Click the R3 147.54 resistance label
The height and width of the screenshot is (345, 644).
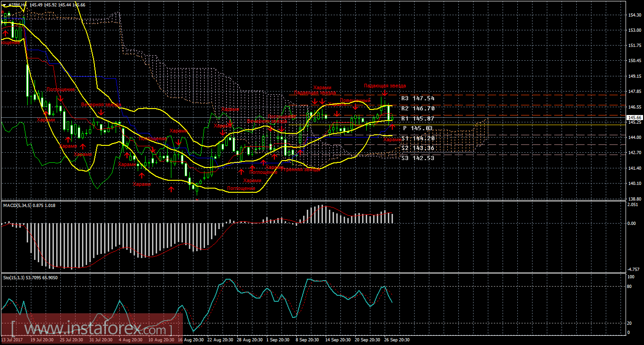point(417,98)
